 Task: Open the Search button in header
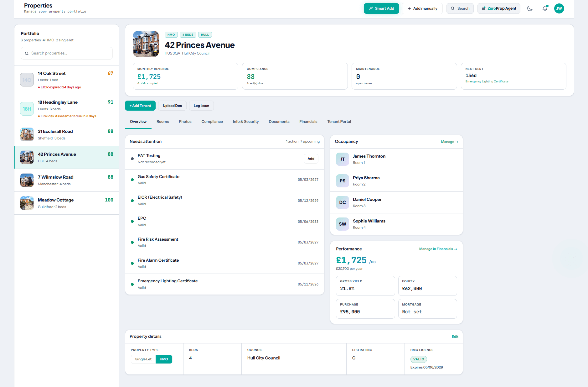460,8
